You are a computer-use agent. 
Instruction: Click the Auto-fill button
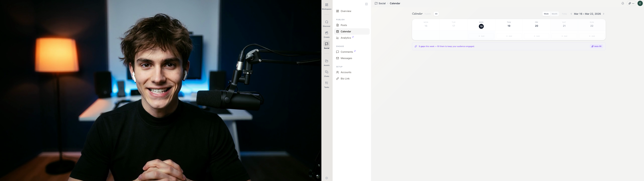[597, 46]
